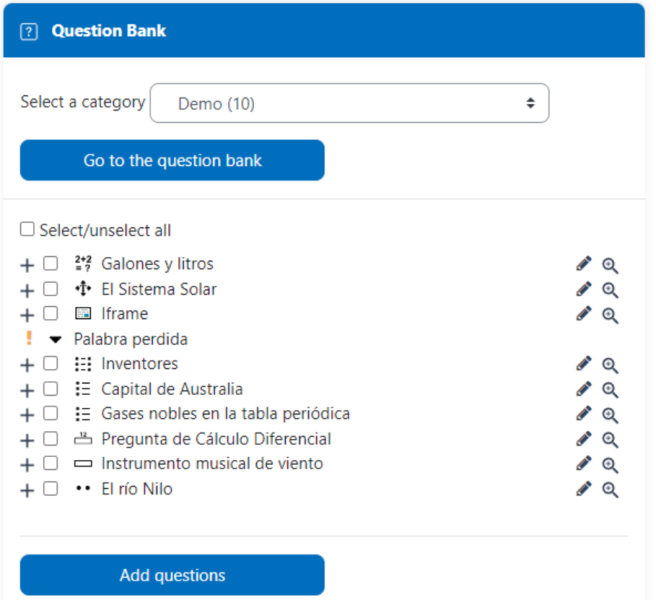Preview El río Nilo with magnifier icon

pyautogui.click(x=610, y=490)
